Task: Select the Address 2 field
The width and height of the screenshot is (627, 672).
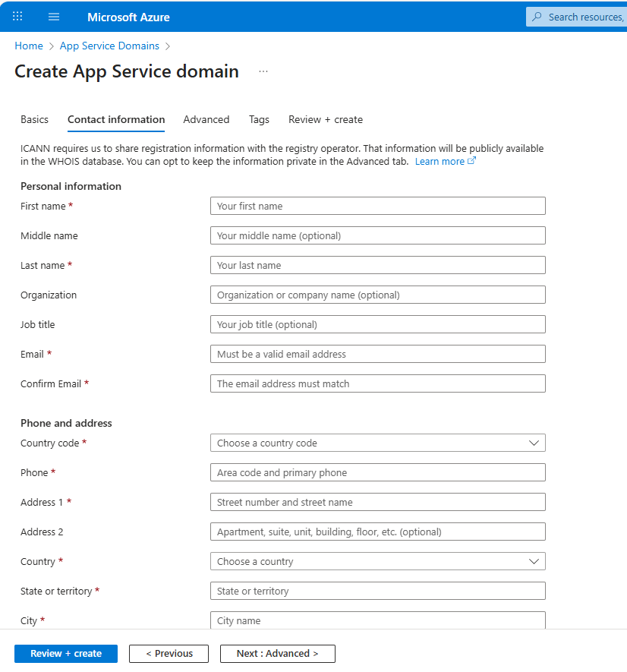Action: coord(377,532)
